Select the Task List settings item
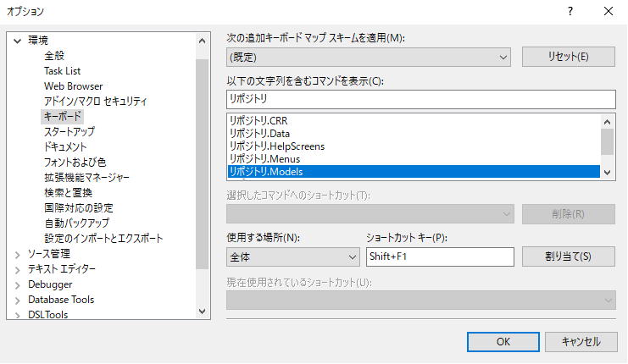 [x=62, y=71]
